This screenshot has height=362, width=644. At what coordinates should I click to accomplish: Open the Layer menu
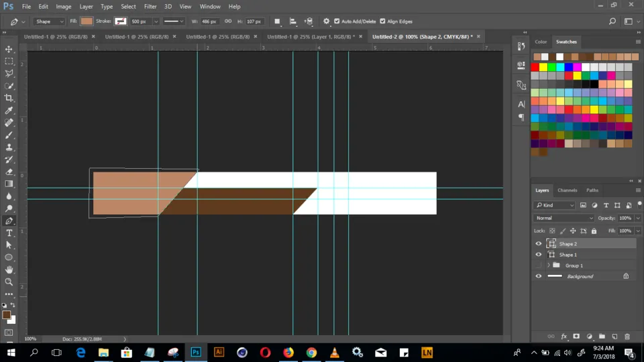click(x=86, y=7)
